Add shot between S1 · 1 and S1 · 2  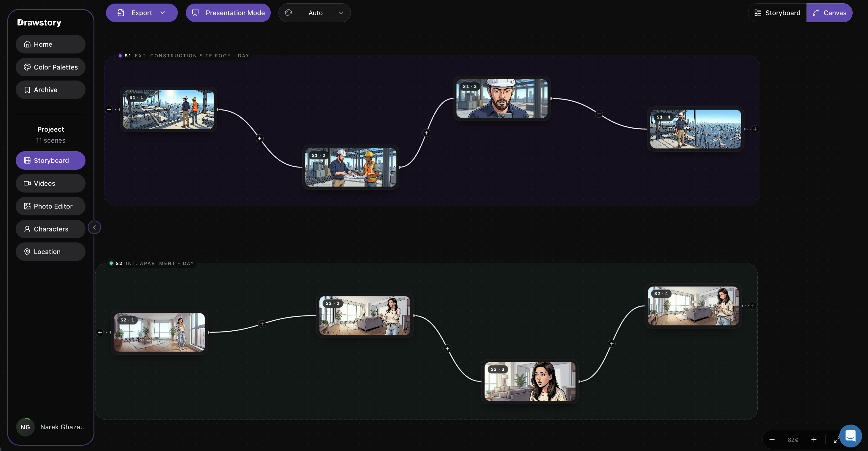tap(259, 138)
